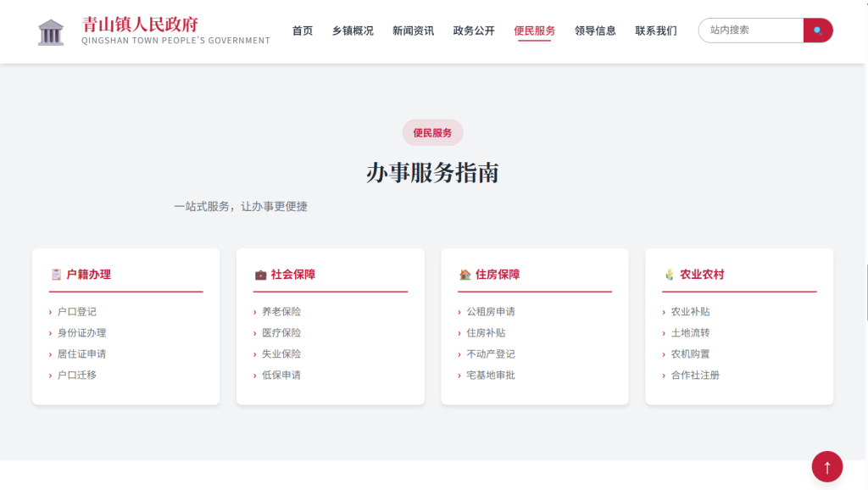Select the 医疗保险 link
Image resolution: width=868 pixels, height=490 pixels.
coord(281,333)
